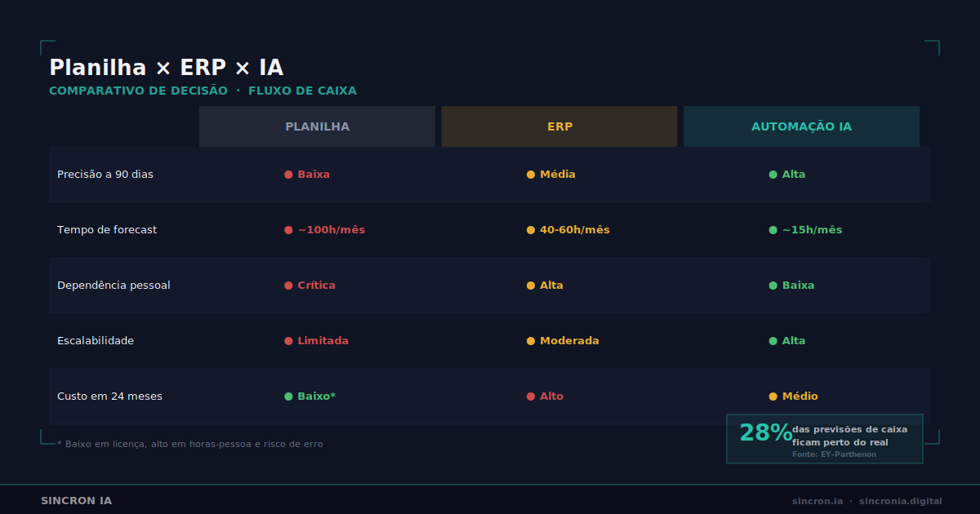Click the Custo em 24 meses label
The width and height of the screenshot is (980, 514).
click(109, 397)
